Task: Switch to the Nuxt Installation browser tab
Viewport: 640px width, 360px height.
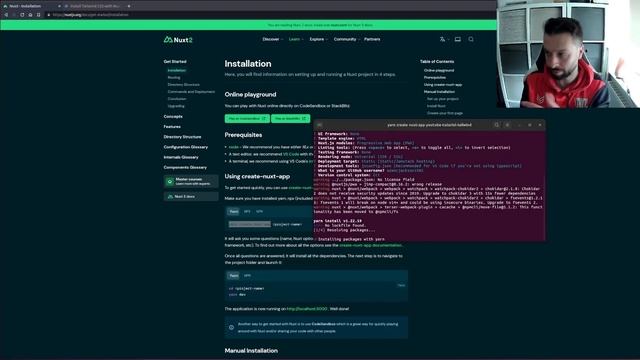Action: (x=31, y=6)
